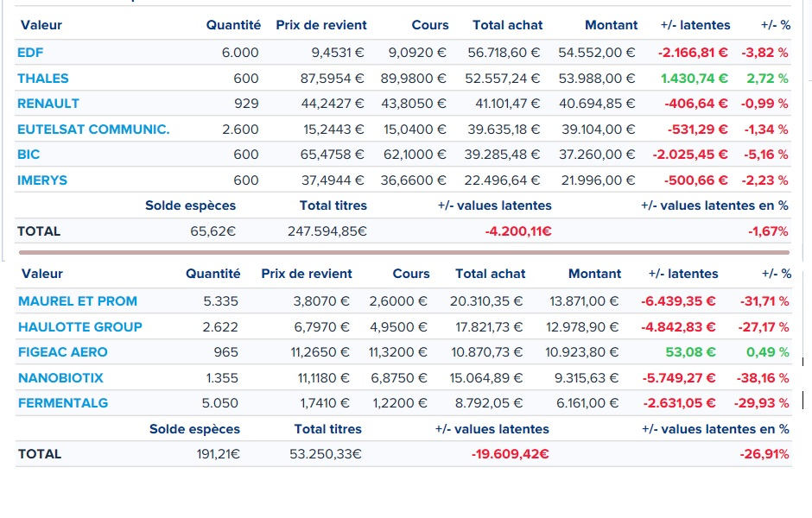The image size is (812, 518).
Task: Select RENAULT quote 43,8050 €
Action: [x=414, y=104]
